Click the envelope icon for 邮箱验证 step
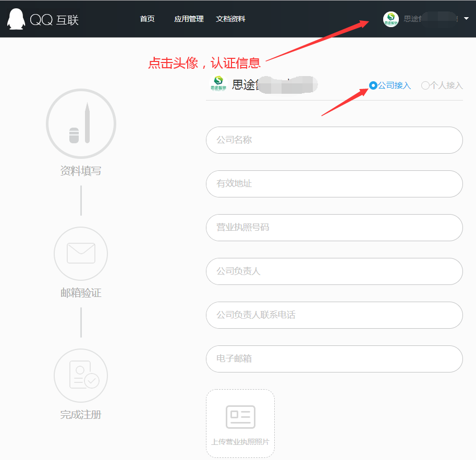Viewport: 476px width, 460px height. (x=81, y=254)
